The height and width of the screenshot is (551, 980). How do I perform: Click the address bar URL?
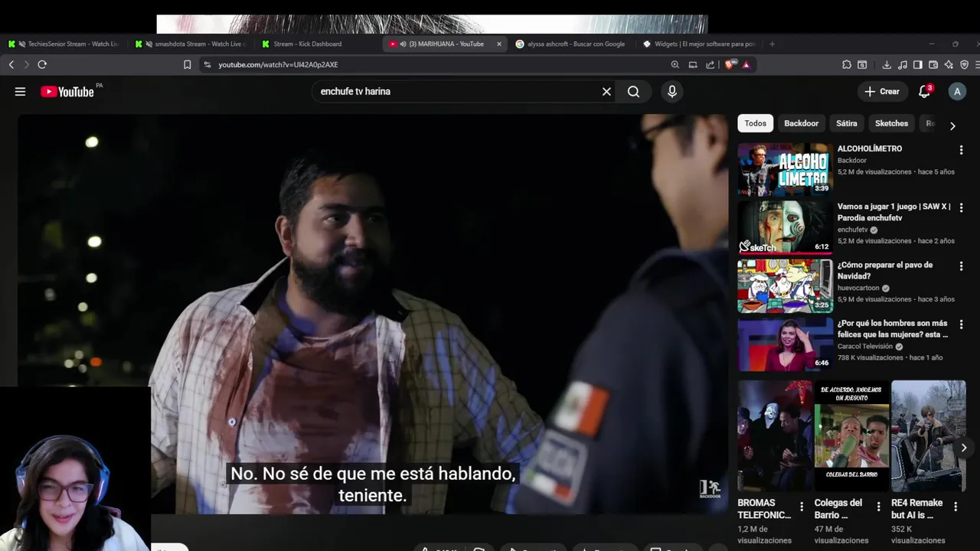point(278,65)
